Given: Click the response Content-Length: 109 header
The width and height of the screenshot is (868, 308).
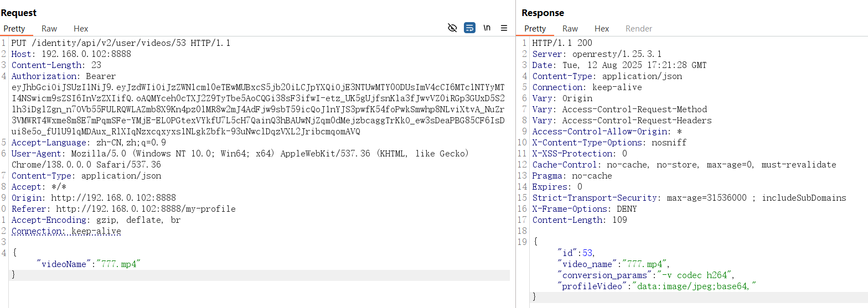Looking at the screenshot, I should tap(580, 220).
